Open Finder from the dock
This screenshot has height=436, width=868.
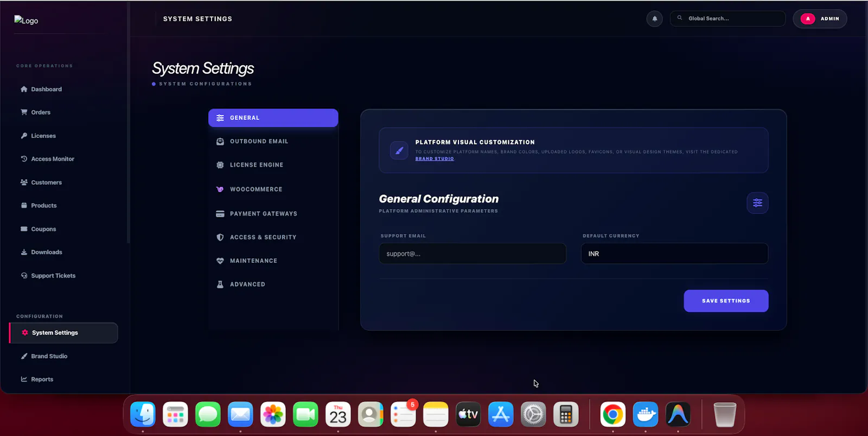pos(143,415)
